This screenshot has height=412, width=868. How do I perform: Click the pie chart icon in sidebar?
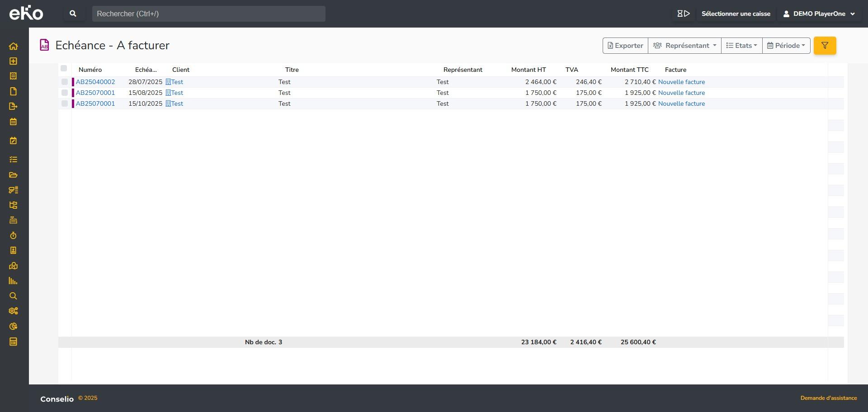[13, 326]
